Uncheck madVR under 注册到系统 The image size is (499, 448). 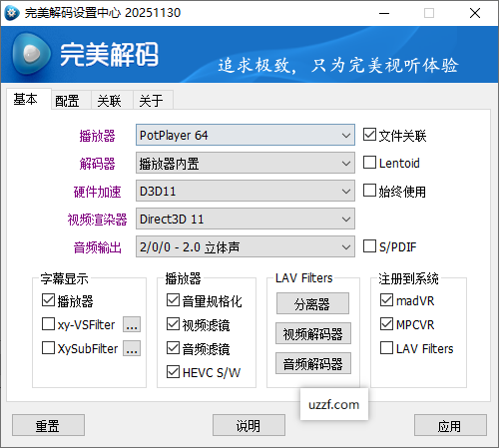[x=386, y=300]
